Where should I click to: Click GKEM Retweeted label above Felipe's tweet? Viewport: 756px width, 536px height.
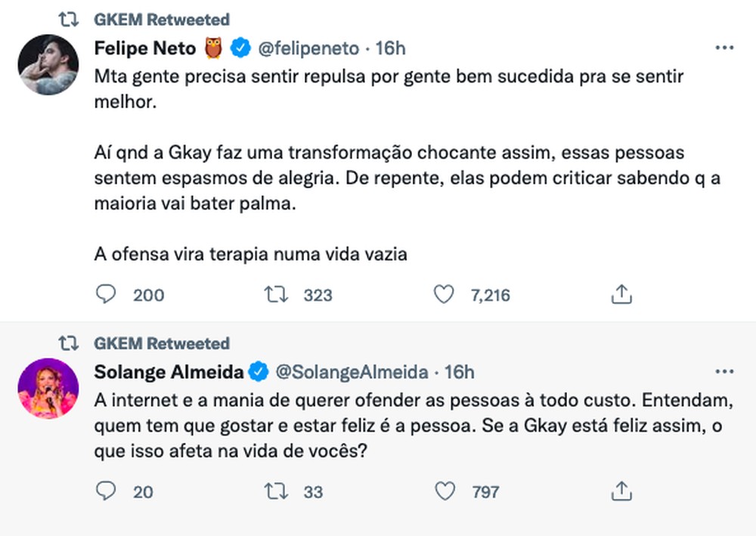(x=161, y=19)
